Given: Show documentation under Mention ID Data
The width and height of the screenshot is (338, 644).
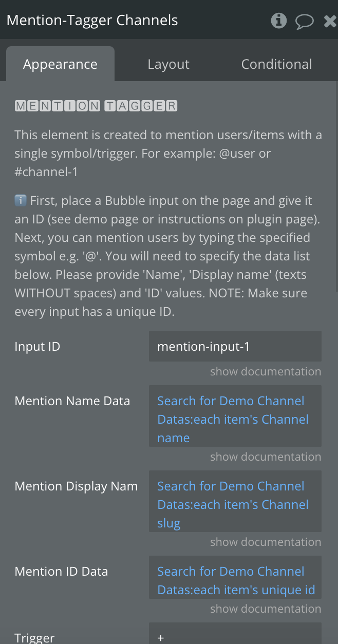Looking at the screenshot, I should click(x=266, y=609).
